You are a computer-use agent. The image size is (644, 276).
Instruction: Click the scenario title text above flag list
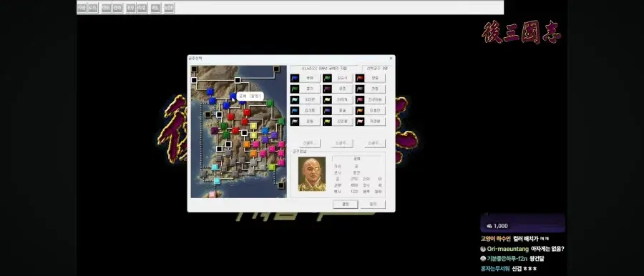pos(324,68)
